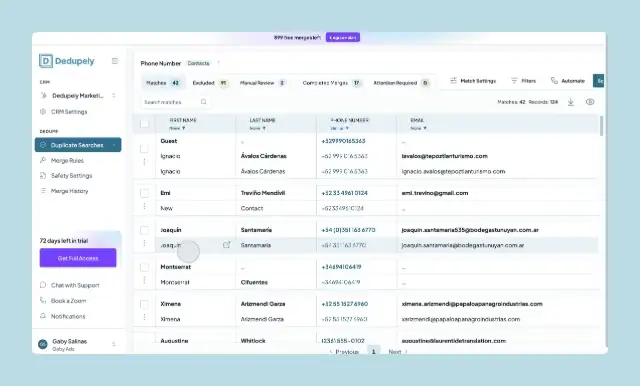Open row options for Ximena group

[x=144, y=317]
